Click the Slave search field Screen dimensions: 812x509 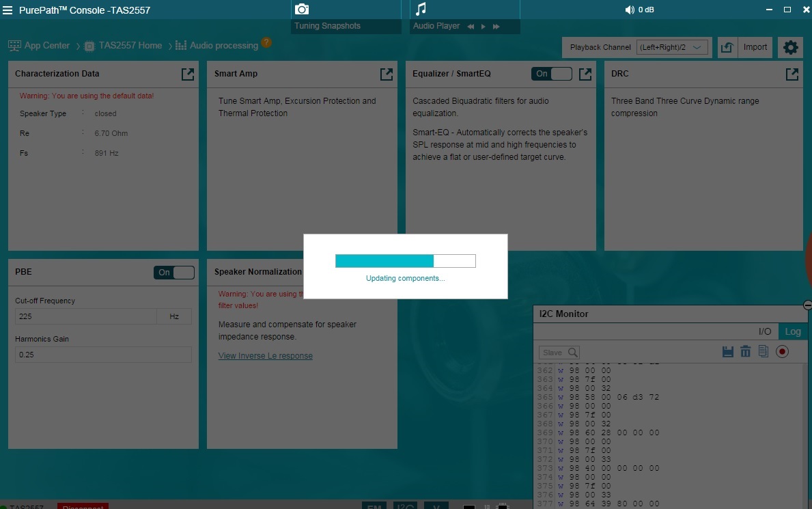(559, 353)
